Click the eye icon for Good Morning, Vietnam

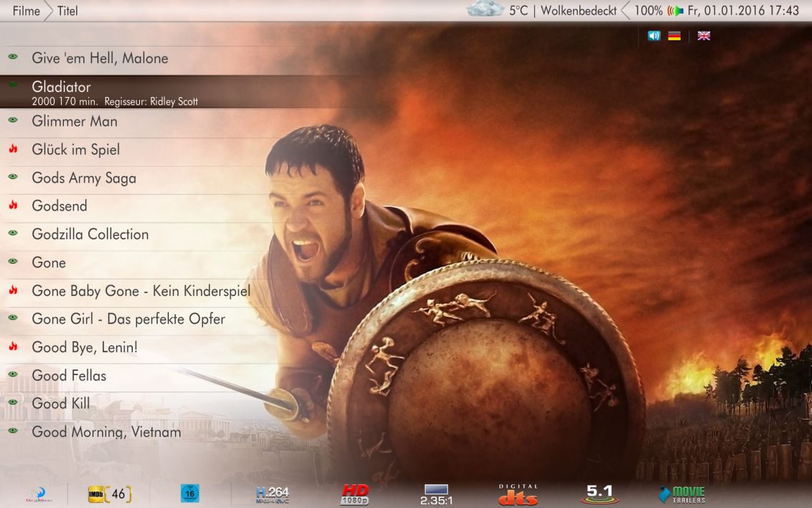click(13, 430)
